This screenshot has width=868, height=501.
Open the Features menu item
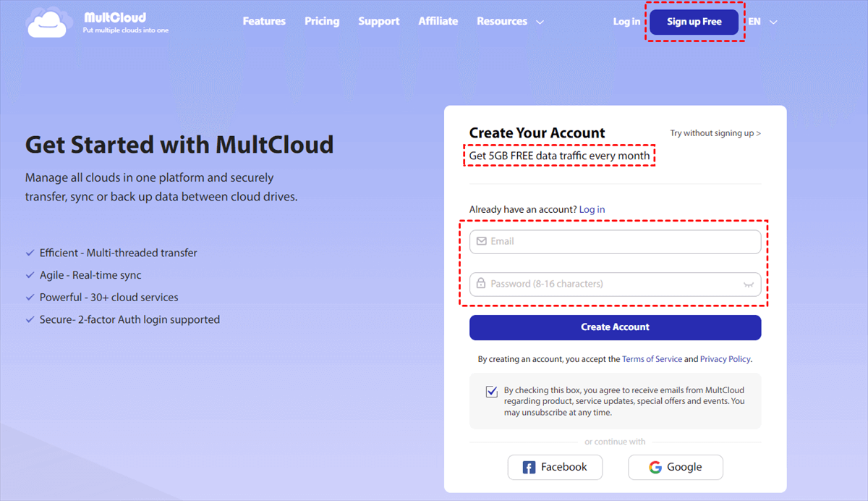tap(264, 21)
